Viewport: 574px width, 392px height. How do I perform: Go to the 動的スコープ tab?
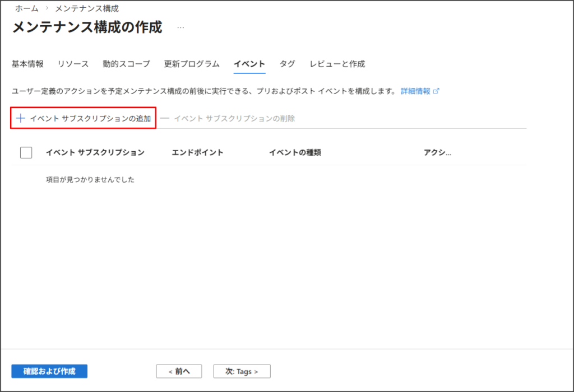tap(126, 64)
